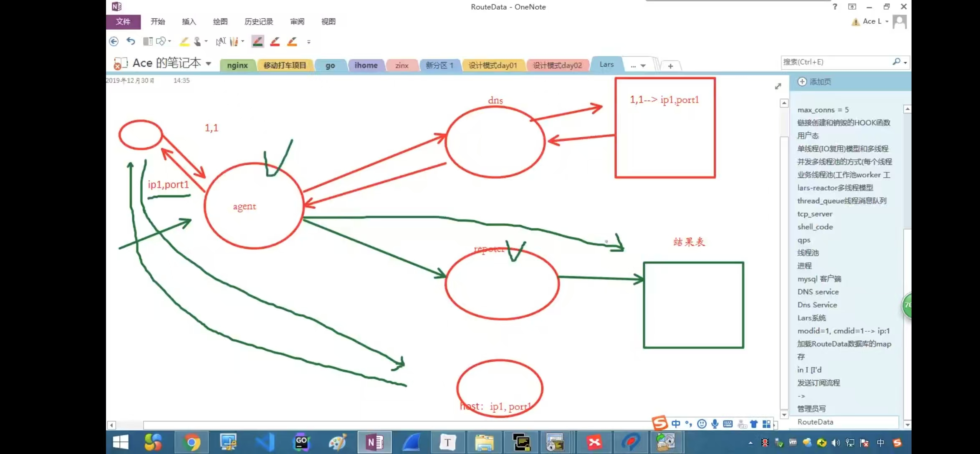Click the Type text cursor tool
The height and width of the screenshot is (454, 980).
coord(221,41)
